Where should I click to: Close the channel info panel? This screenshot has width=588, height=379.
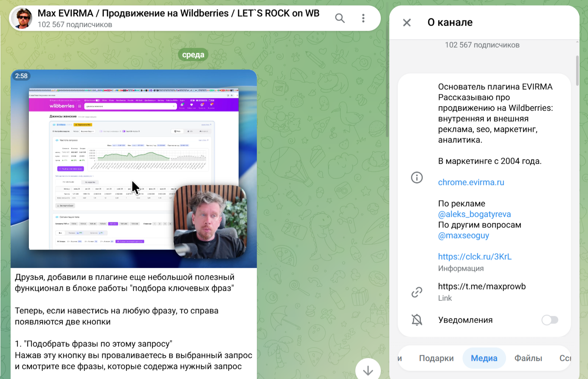(407, 23)
